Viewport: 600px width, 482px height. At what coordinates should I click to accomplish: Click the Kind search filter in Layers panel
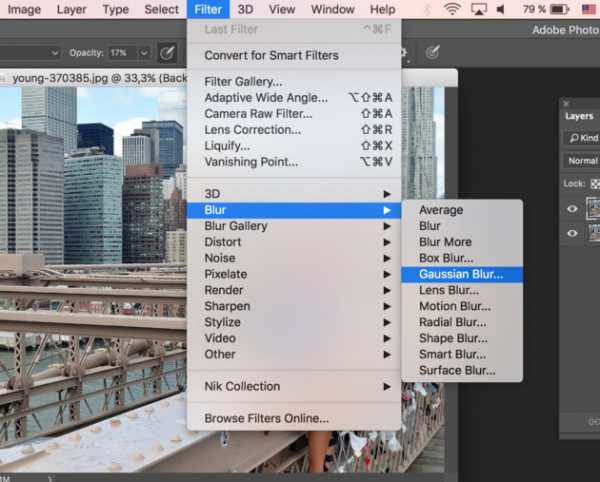pos(582,138)
